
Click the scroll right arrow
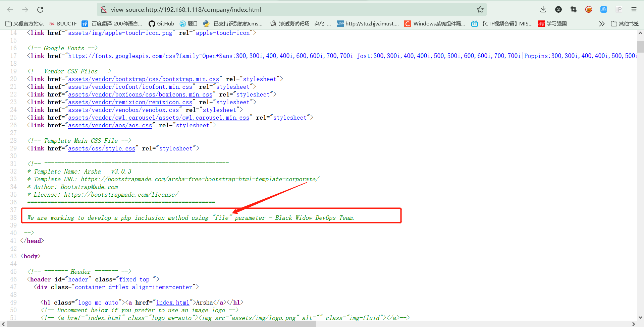click(x=634, y=324)
